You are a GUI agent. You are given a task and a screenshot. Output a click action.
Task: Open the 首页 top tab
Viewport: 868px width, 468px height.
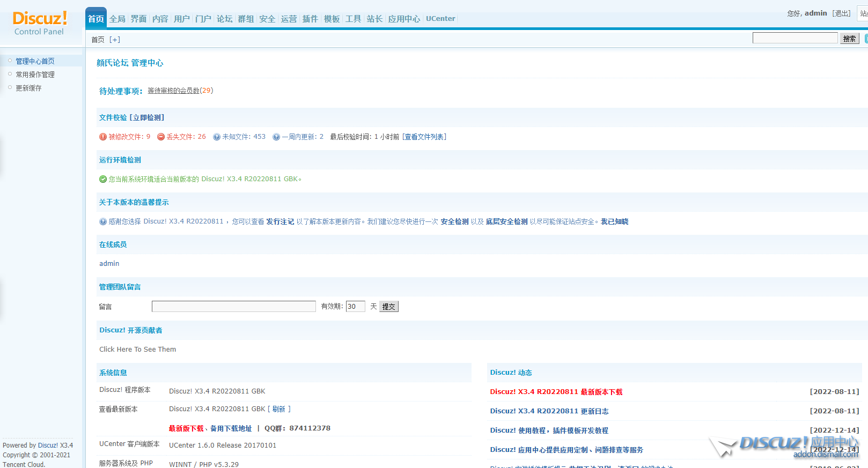click(96, 19)
